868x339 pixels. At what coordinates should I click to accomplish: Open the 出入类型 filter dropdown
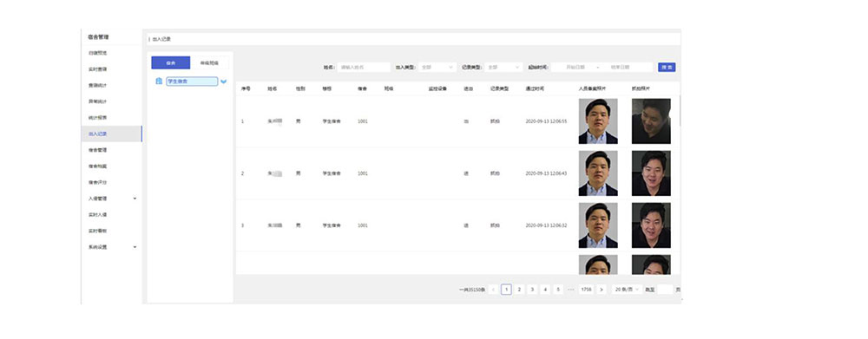click(x=437, y=67)
